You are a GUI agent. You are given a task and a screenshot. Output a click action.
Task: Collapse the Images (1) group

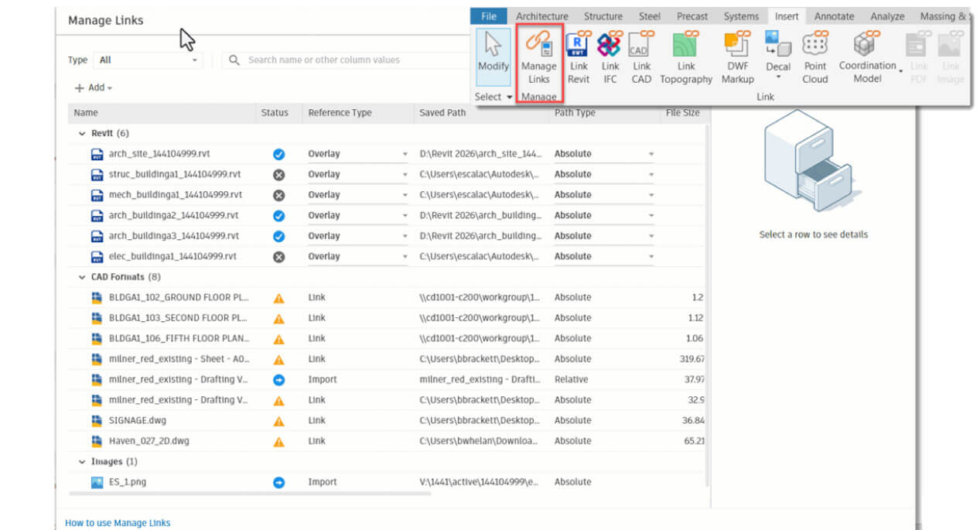pyautogui.click(x=83, y=462)
